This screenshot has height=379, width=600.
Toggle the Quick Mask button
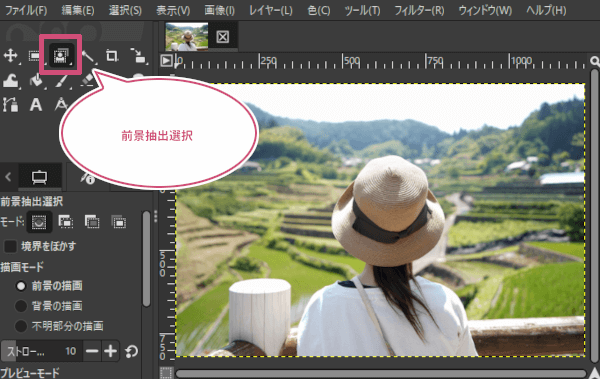pyautogui.click(x=166, y=373)
